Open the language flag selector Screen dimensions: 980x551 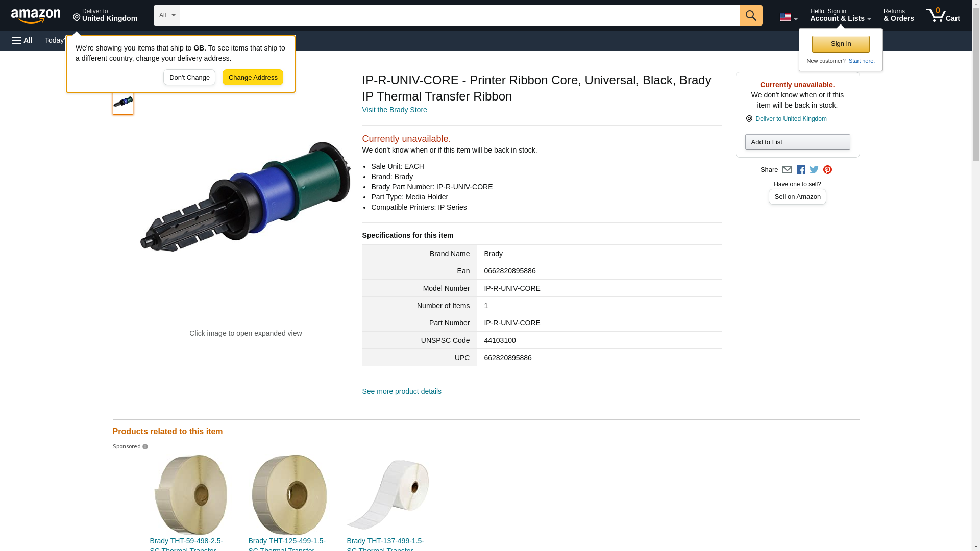click(x=788, y=17)
